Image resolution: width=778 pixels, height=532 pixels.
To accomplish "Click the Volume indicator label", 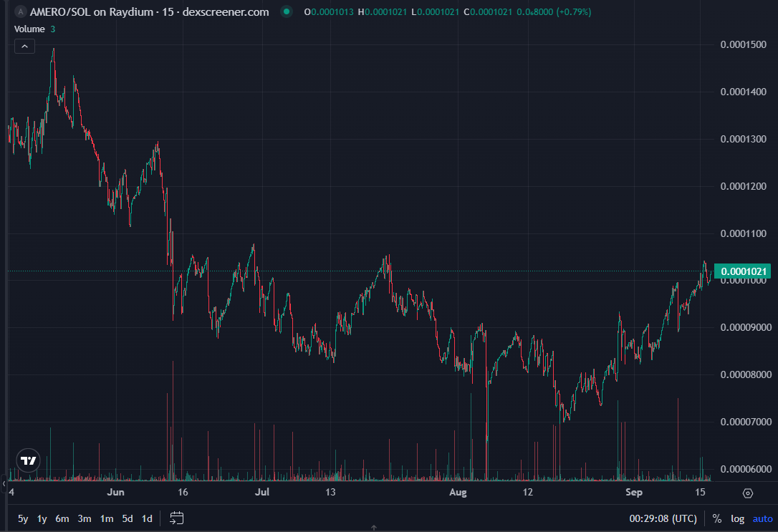I will (x=30, y=29).
